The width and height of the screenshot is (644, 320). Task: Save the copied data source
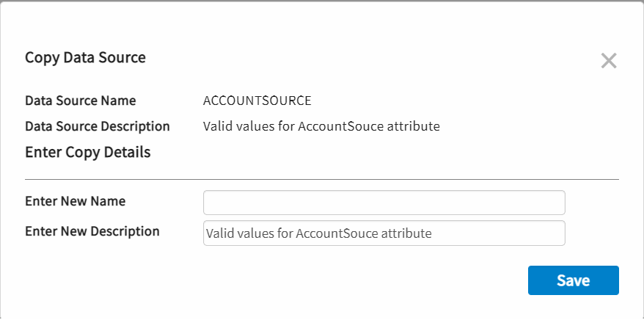pos(573,280)
